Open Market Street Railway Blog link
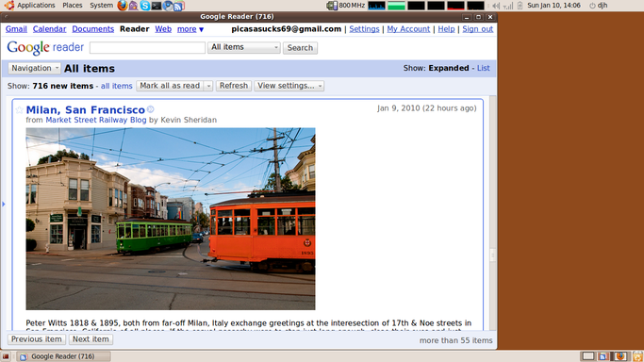Viewport: 644px width, 362px height. (x=95, y=120)
